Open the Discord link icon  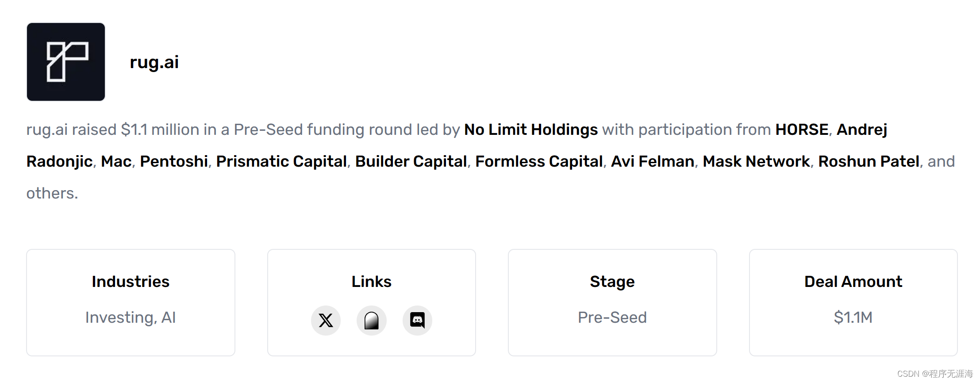pos(417,320)
